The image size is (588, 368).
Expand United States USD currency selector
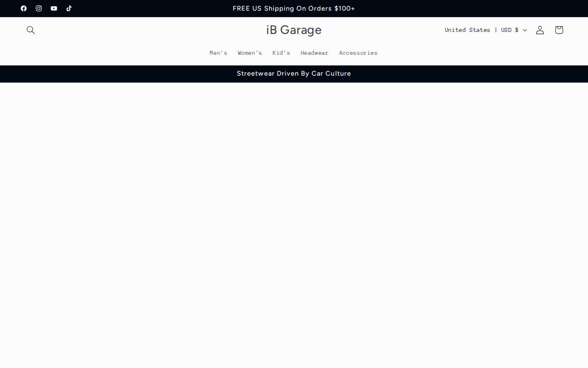486,30
